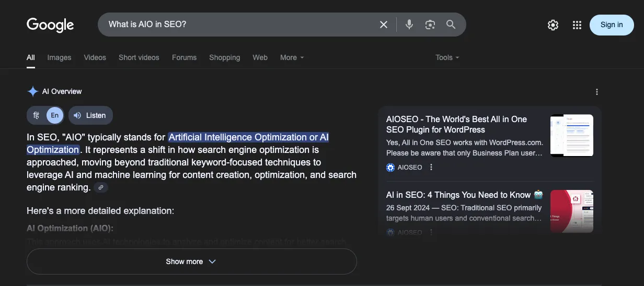Click the magnifying glass search icon

click(451, 25)
